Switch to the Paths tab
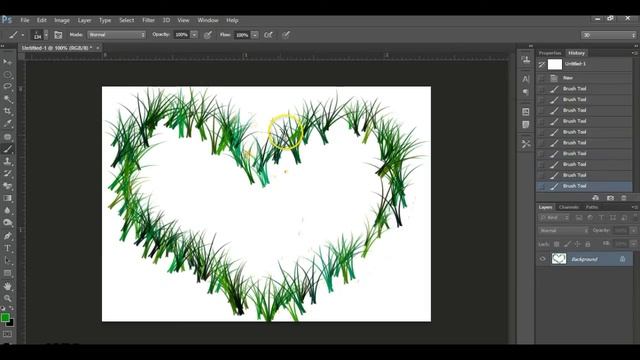Screen dimensions: 640x360 [592, 207]
